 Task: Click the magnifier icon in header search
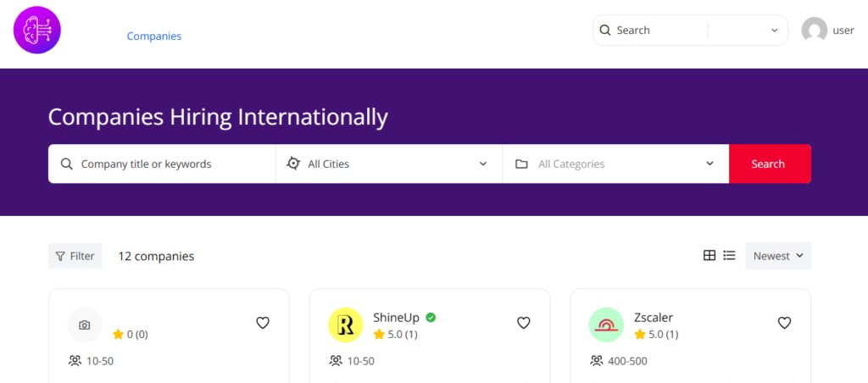point(605,31)
